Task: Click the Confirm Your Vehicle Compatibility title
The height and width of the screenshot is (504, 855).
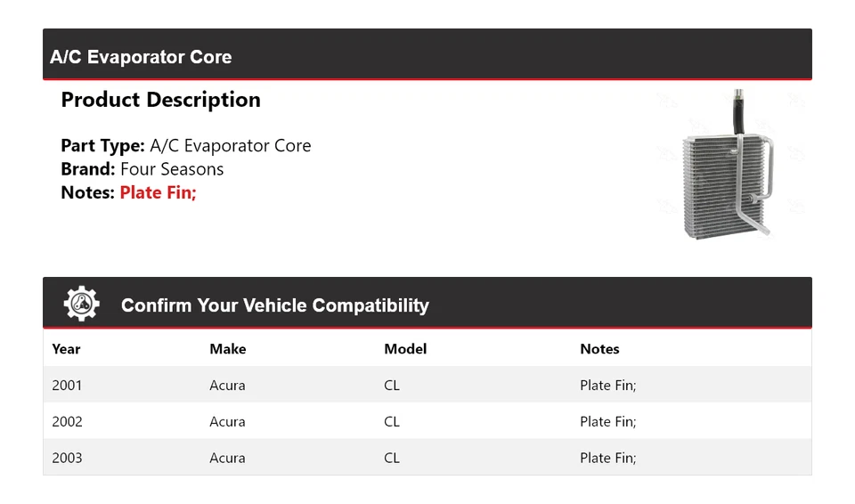Action: (x=274, y=305)
